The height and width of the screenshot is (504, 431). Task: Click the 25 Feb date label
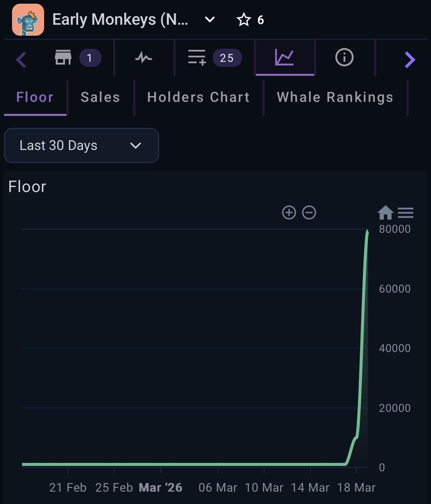tap(114, 488)
